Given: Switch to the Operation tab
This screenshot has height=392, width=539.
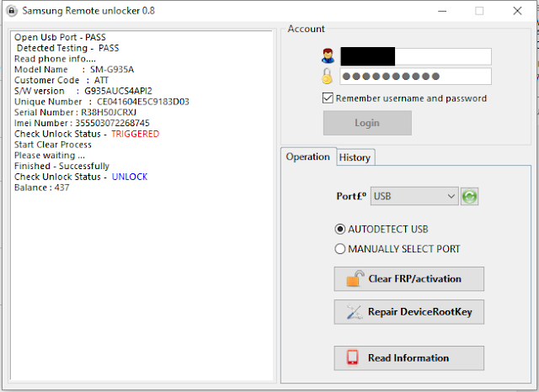Looking at the screenshot, I should coord(308,156).
